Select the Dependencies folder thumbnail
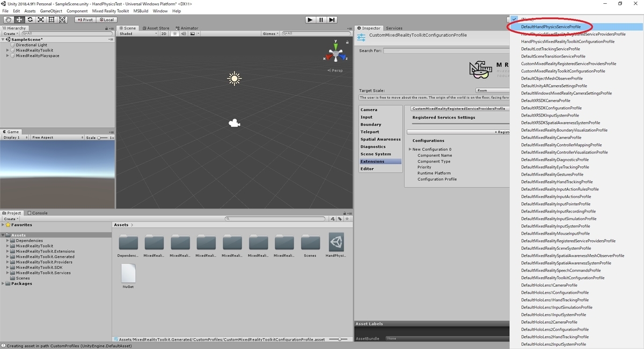The image size is (644, 349). (128, 243)
